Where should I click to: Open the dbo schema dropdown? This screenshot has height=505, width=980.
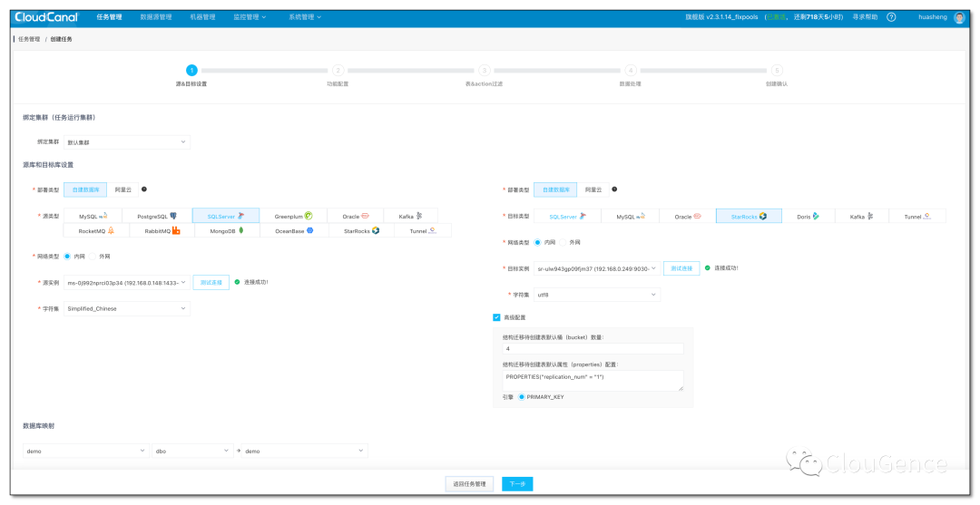pos(193,451)
